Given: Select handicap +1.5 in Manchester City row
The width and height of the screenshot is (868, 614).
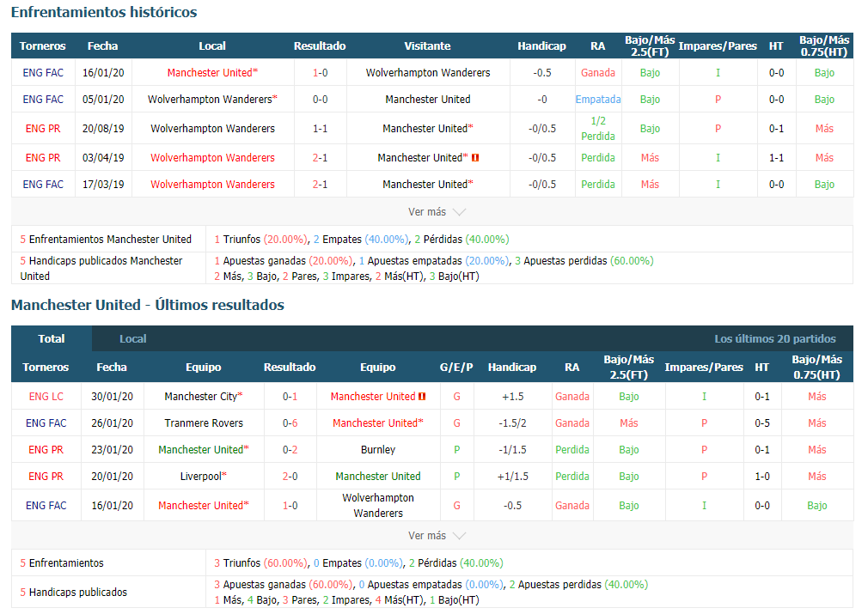Looking at the screenshot, I should (x=512, y=396).
